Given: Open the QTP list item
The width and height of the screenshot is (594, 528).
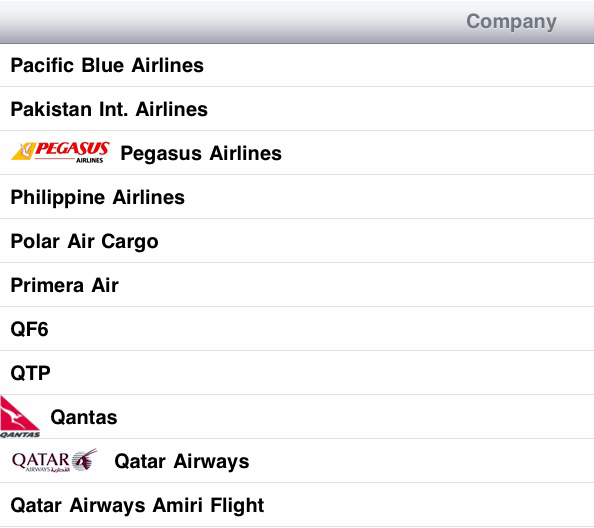Looking at the screenshot, I should [x=297, y=373].
